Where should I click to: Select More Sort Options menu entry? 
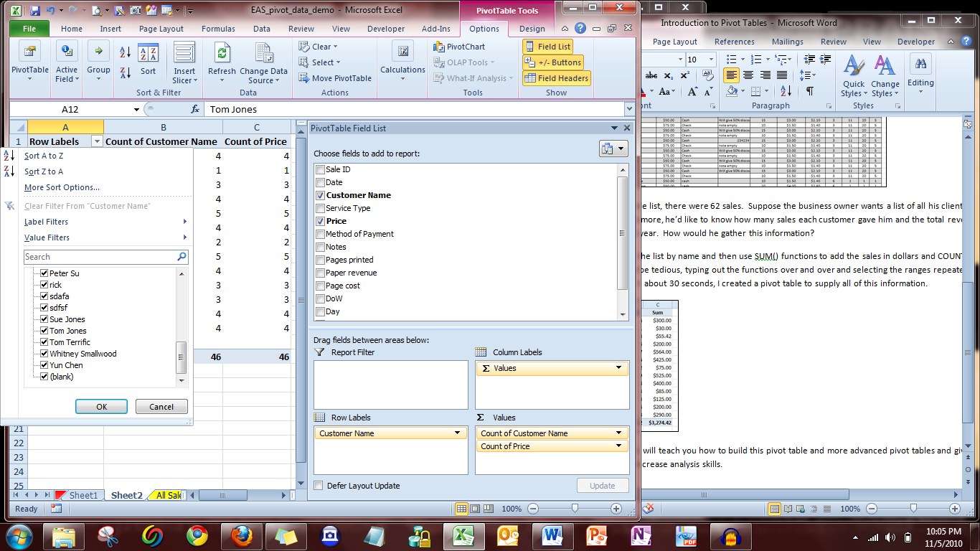62,187
